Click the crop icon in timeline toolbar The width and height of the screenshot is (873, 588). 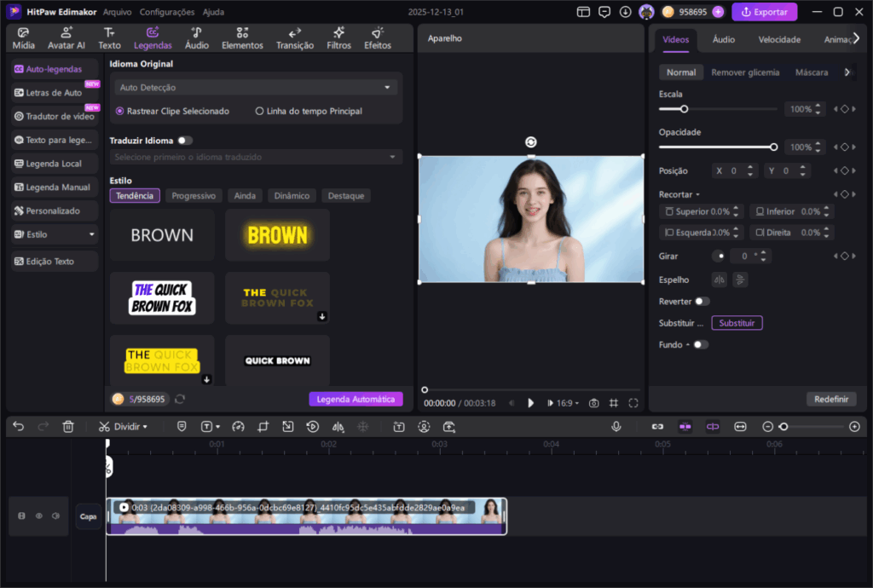[x=263, y=426]
